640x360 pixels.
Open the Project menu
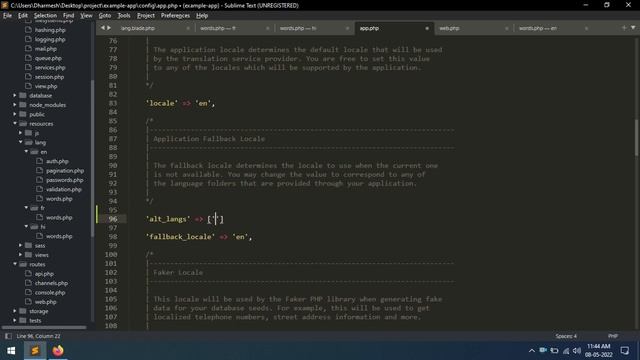coord(146,16)
